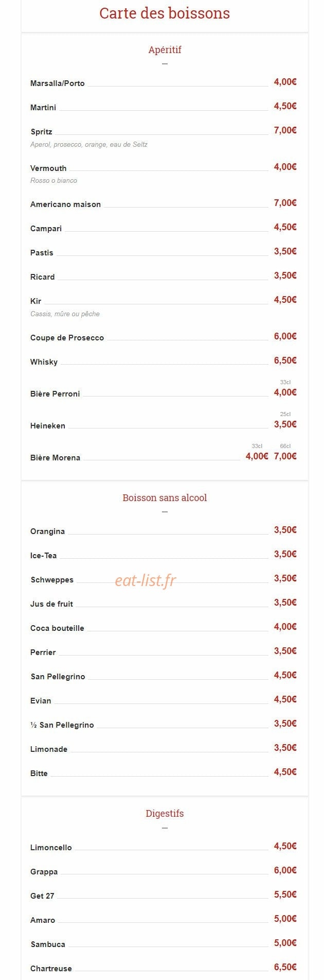Viewport: 324px width, 980px height.
Task: Click Bière Morena 66cl price 7,00€
Action: tap(285, 456)
